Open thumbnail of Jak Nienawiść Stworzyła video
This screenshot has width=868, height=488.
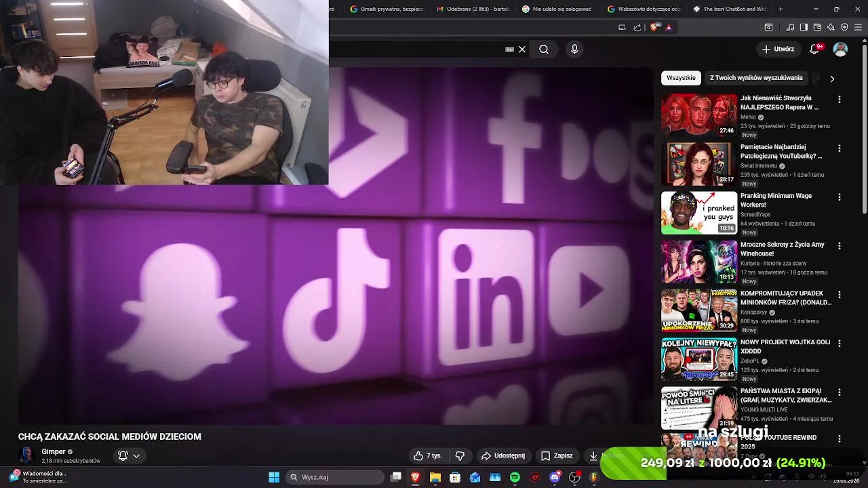[x=699, y=115]
